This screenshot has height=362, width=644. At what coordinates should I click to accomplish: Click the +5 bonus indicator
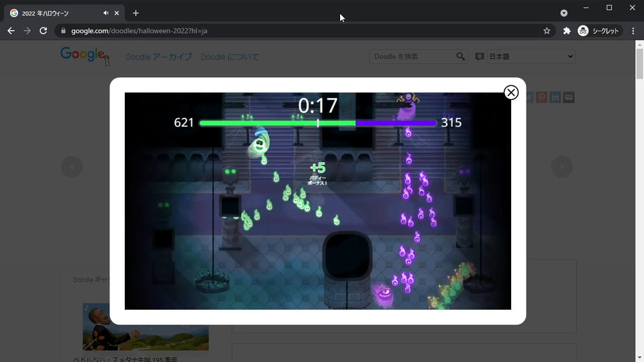pos(318,168)
